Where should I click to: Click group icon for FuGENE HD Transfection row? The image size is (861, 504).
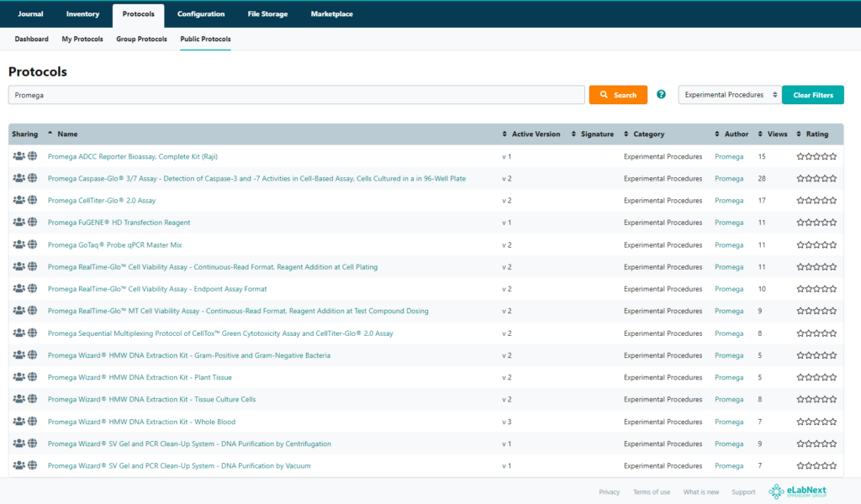[x=18, y=222]
